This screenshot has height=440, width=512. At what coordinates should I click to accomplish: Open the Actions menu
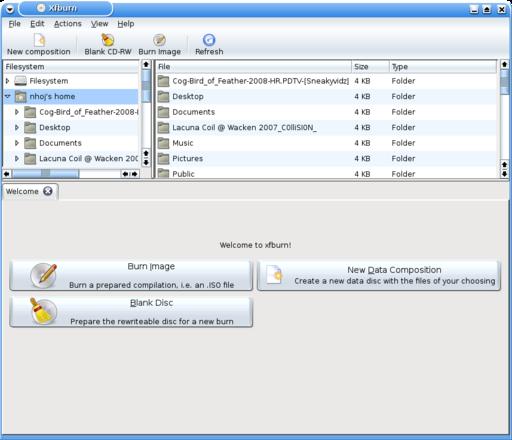(x=68, y=24)
